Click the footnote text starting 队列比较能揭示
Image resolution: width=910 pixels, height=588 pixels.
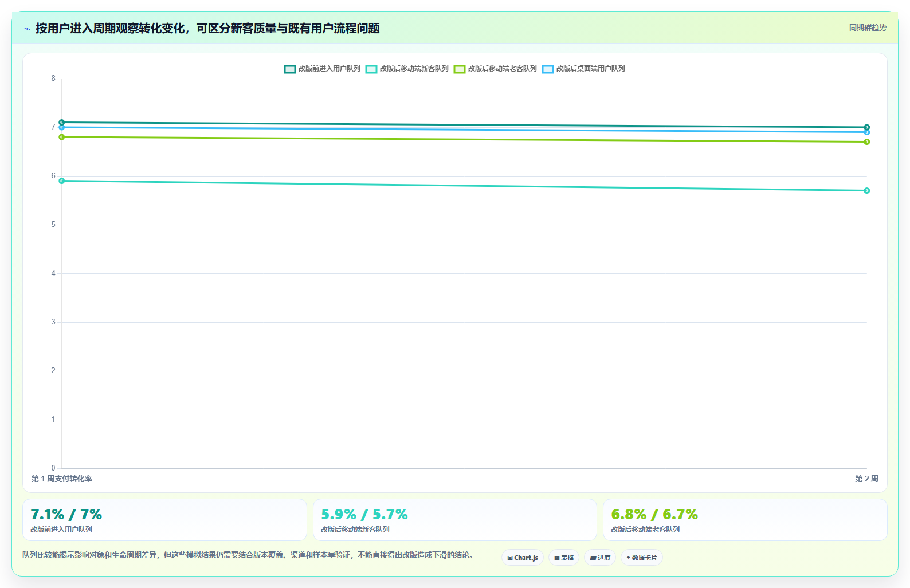(x=248, y=555)
